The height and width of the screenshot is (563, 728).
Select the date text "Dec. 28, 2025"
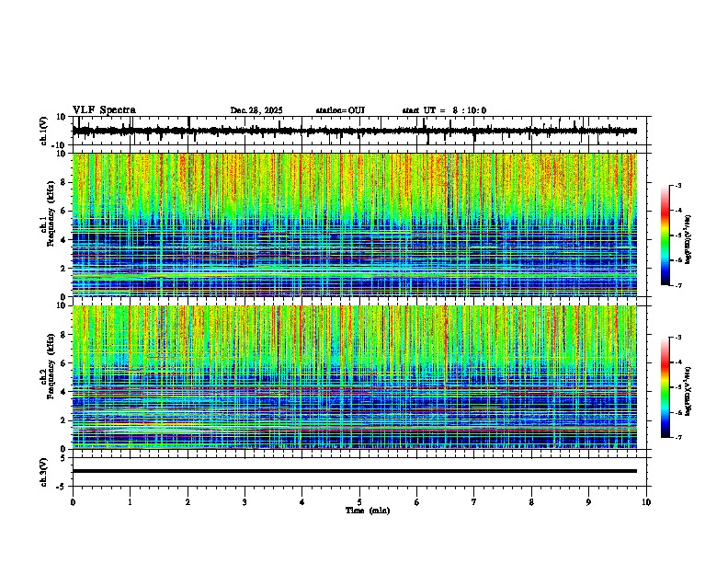pyautogui.click(x=256, y=110)
